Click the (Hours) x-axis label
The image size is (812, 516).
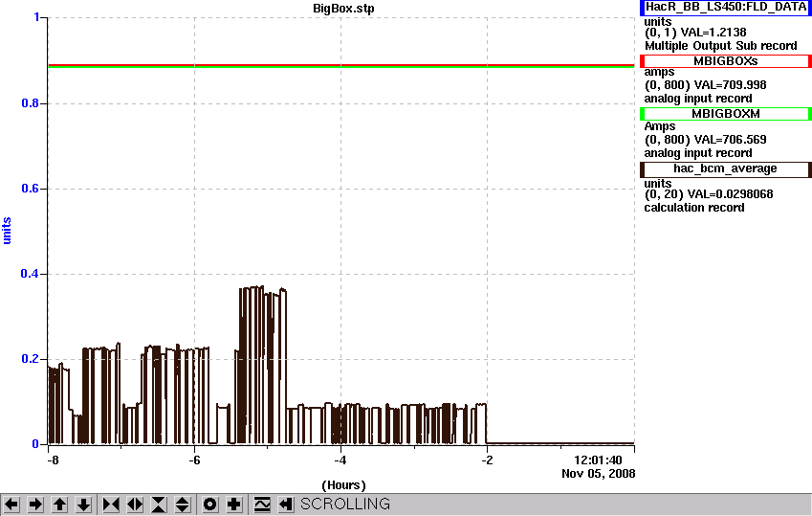point(344,485)
